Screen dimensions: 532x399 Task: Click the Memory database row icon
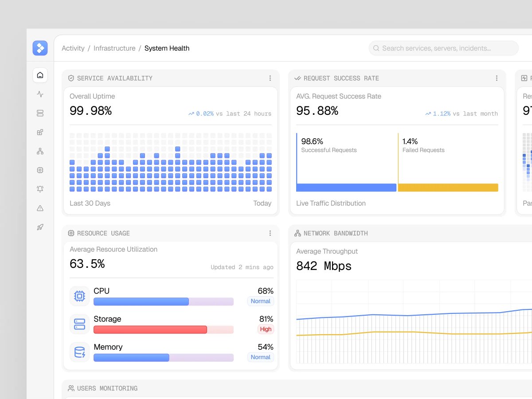point(79,352)
